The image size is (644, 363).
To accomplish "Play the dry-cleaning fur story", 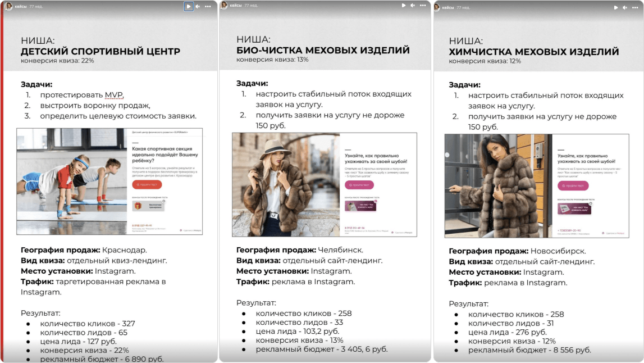I will pos(616,7).
